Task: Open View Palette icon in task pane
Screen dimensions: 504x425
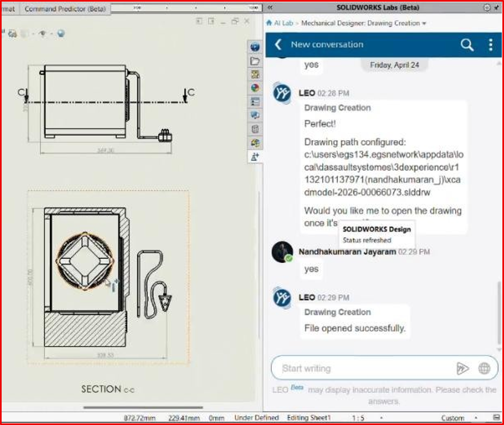Action: point(255,75)
